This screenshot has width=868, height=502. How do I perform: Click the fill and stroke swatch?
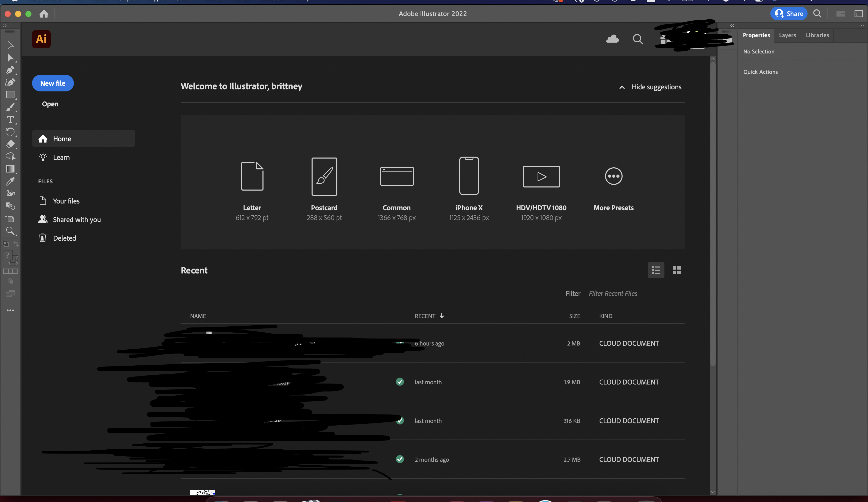pyautogui.click(x=10, y=257)
